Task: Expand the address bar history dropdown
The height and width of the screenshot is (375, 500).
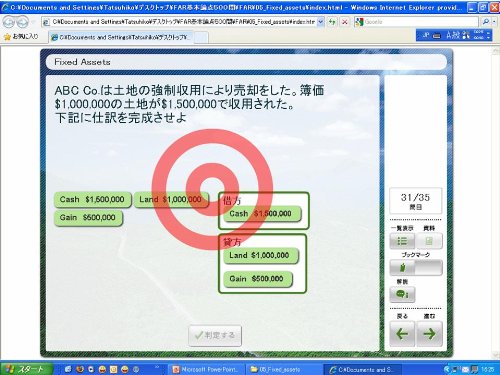Action: tap(321, 22)
